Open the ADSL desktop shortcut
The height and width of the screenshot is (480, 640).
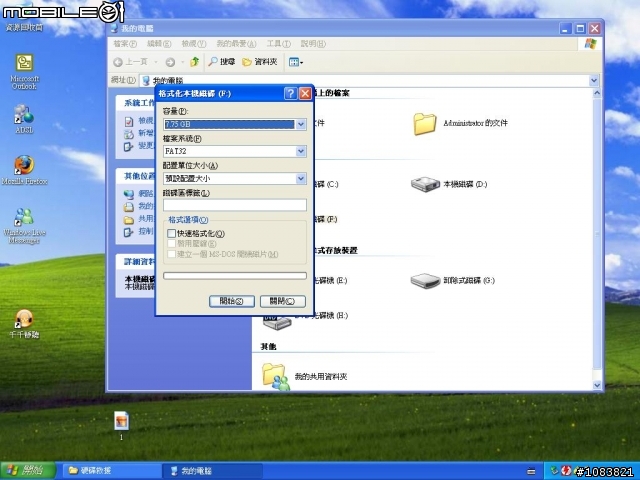click(x=24, y=119)
